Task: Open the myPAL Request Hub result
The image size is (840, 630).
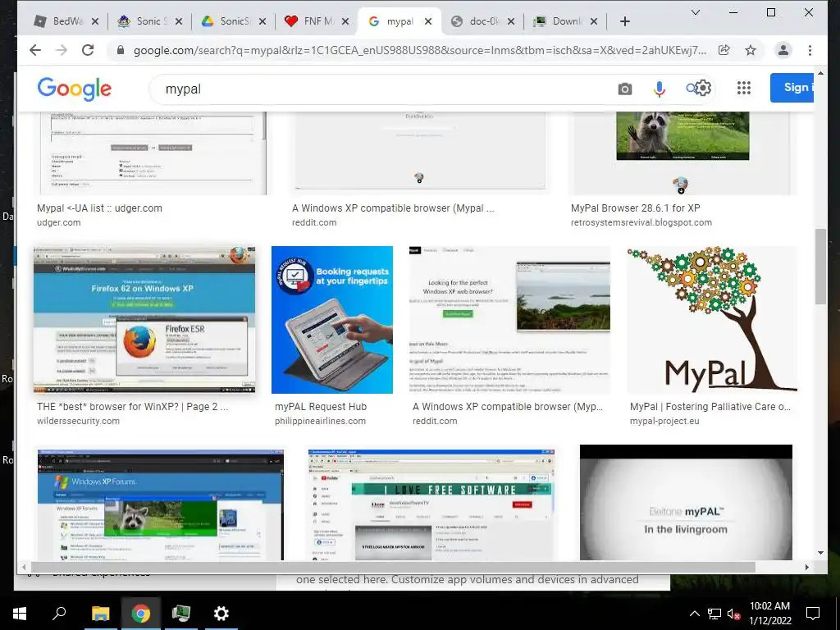Action: pos(321,407)
